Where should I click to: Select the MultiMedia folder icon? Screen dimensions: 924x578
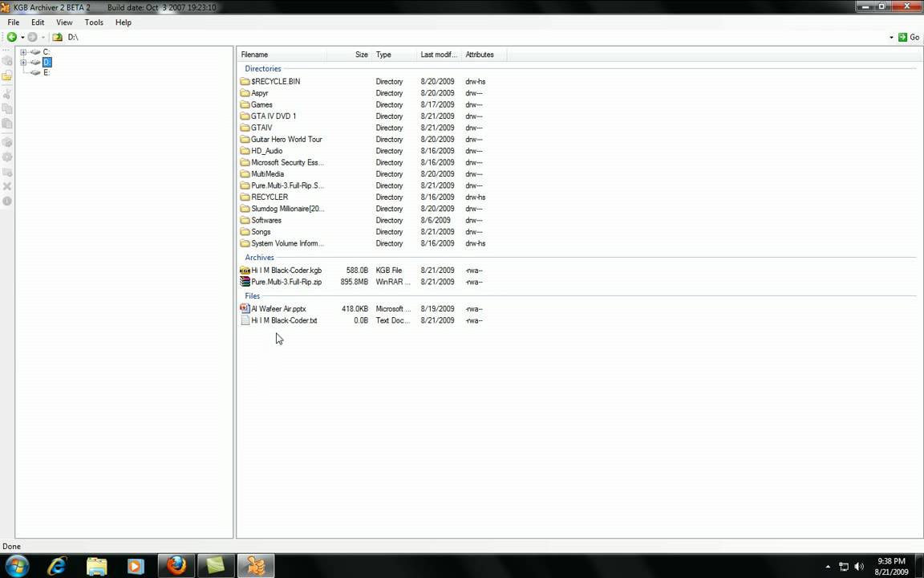[245, 174]
